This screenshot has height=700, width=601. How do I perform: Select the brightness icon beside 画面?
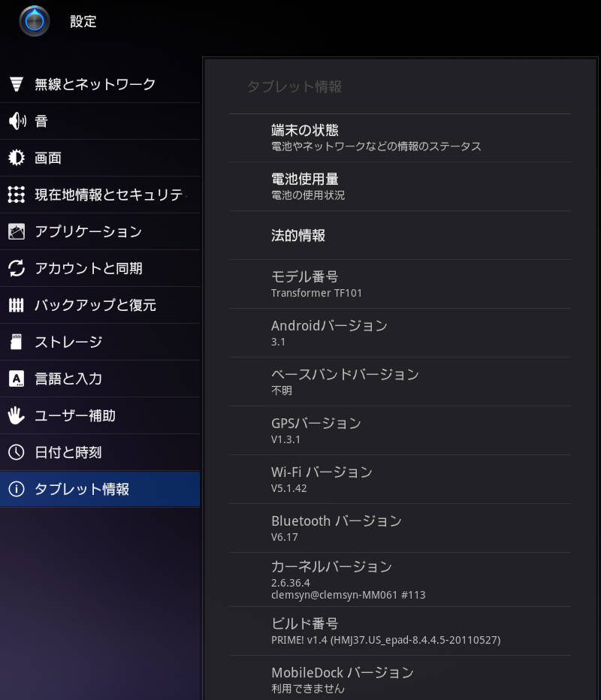17,158
